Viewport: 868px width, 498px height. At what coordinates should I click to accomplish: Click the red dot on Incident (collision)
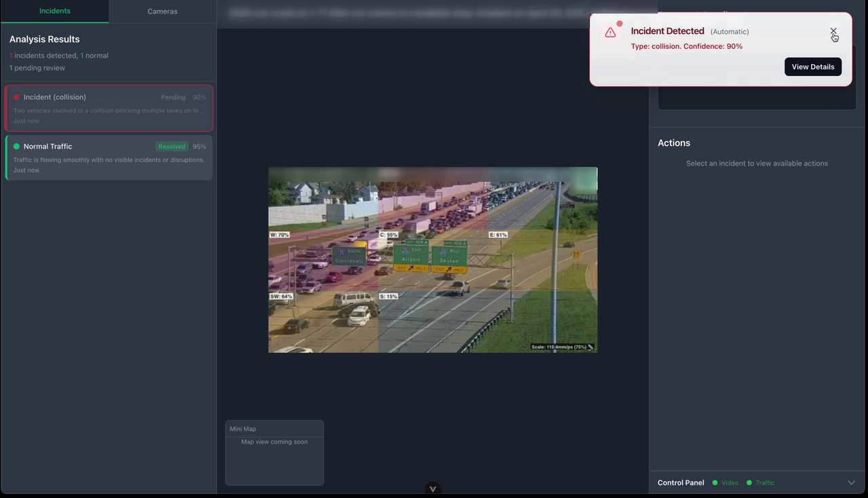click(16, 97)
